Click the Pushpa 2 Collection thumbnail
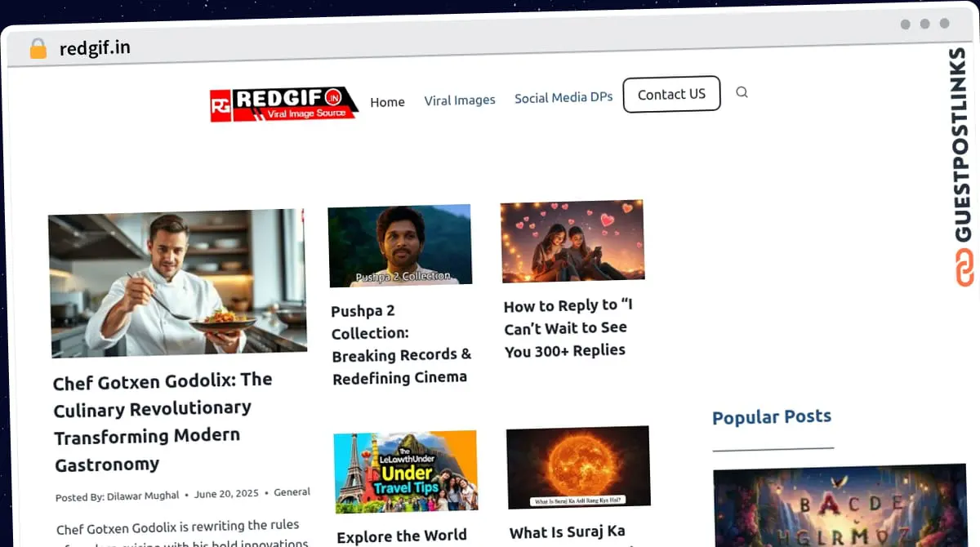 coord(400,245)
